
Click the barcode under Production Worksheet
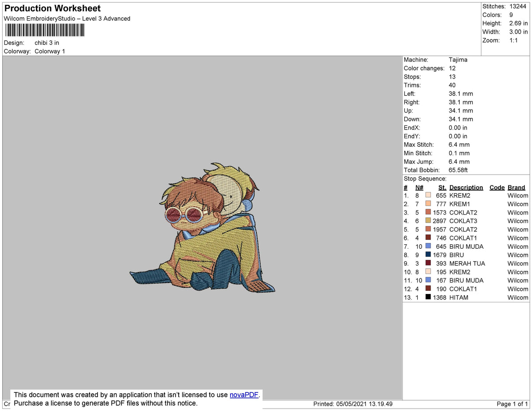(x=44, y=30)
